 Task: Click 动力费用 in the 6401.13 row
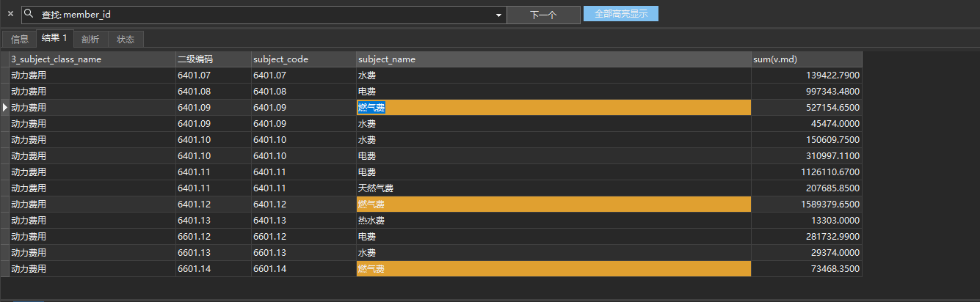[x=92, y=221]
